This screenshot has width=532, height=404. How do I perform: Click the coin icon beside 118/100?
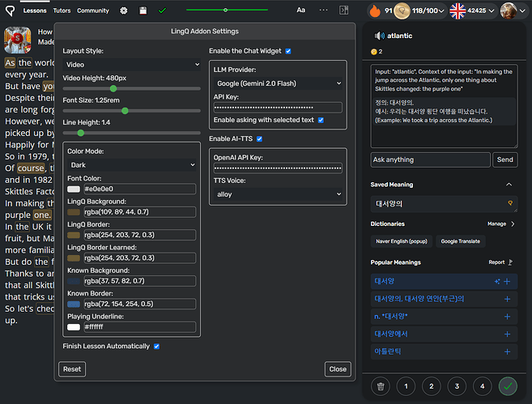point(402,11)
